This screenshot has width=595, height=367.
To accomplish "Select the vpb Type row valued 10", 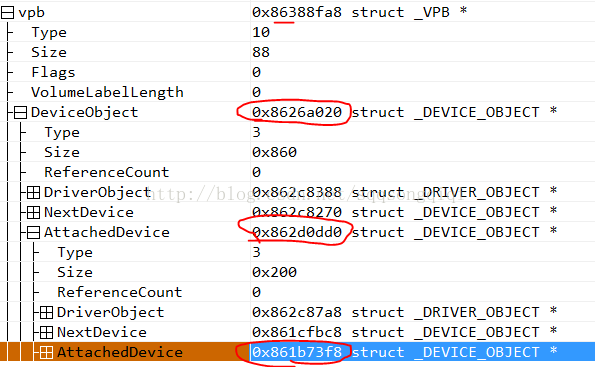I will click(298, 32).
